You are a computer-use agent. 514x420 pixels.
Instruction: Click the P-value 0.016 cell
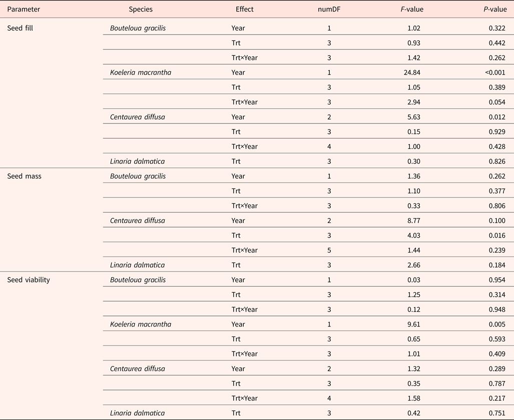pyautogui.click(x=497, y=235)
